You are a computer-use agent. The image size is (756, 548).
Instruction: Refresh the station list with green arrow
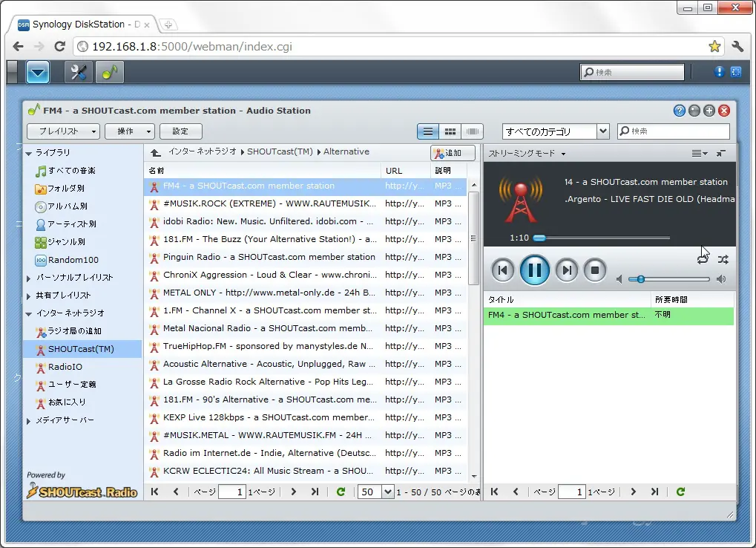[x=341, y=492]
